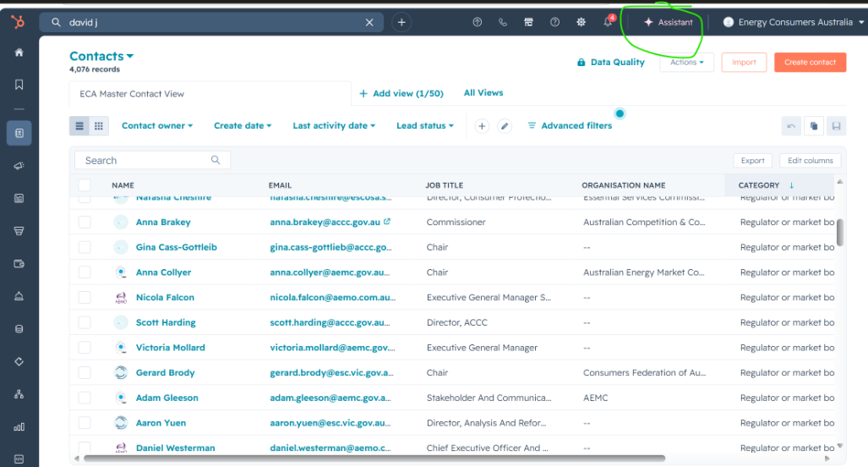Open the Home icon in sidebar

(x=19, y=52)
